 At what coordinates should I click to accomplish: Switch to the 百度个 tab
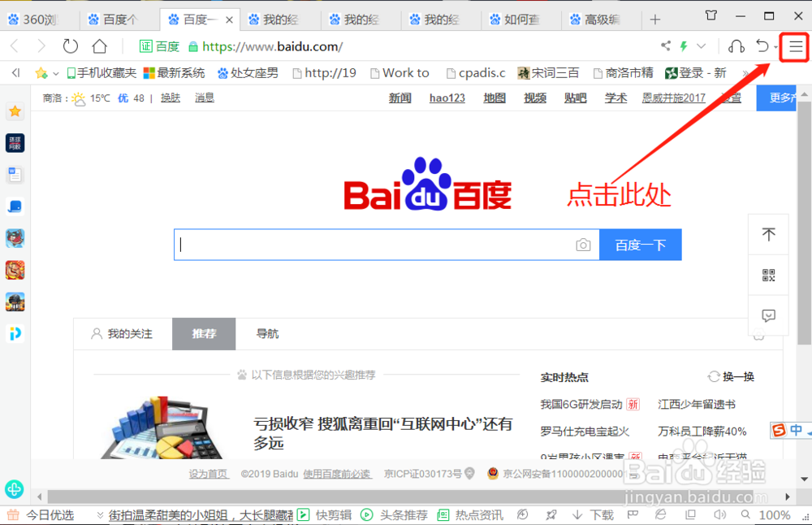(120, 20)
